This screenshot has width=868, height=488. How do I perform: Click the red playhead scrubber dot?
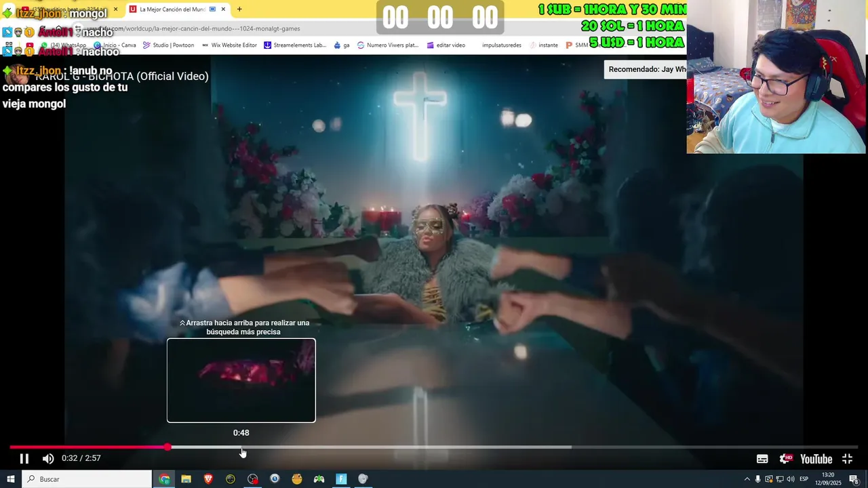coord(167,447)
